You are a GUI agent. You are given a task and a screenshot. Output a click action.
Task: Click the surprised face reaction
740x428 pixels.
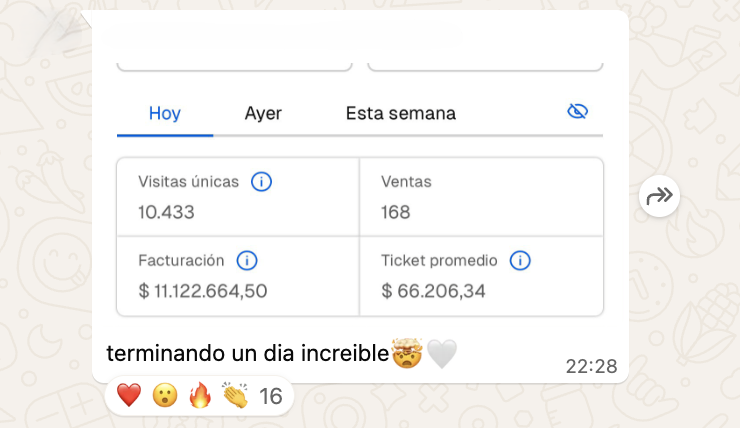click(165, 395)
